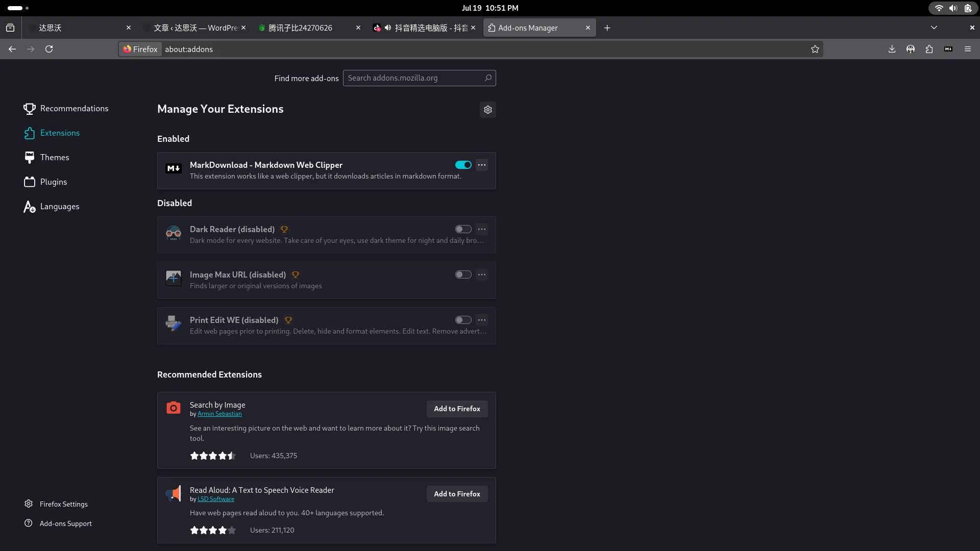
Task: Click the MarkDownload - Markdown Web Clipper title
Action: coord(266,165)
